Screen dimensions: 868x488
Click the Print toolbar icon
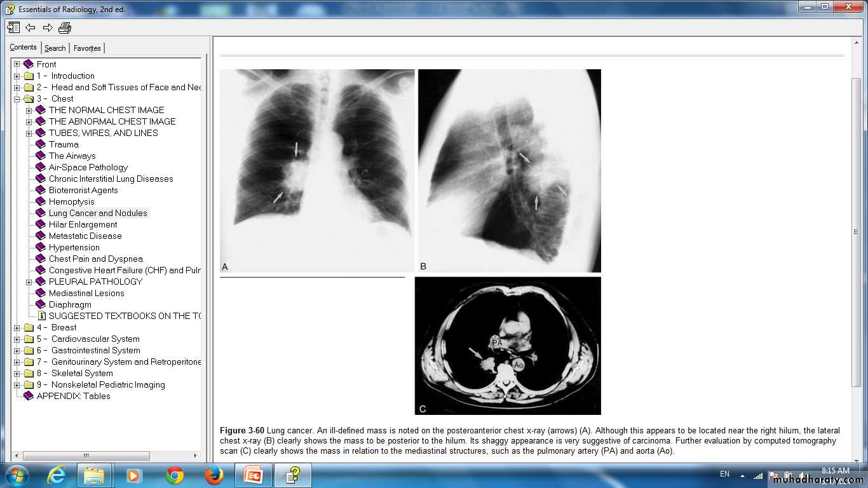[x=65, y=27]
